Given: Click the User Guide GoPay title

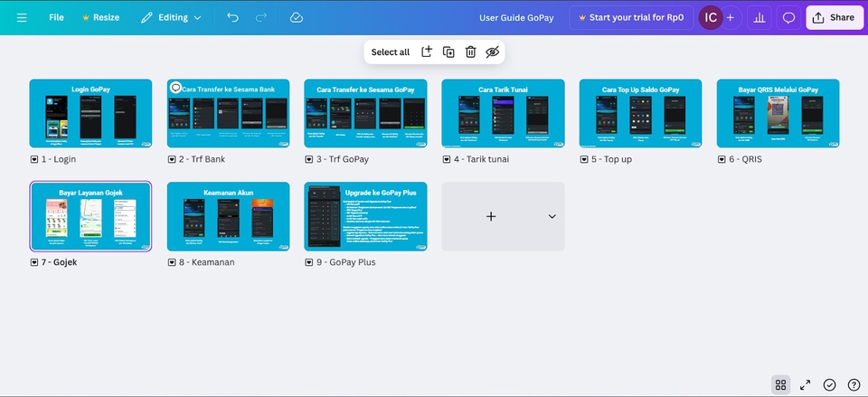Looking at the screenshot, I should coord(514,17).
